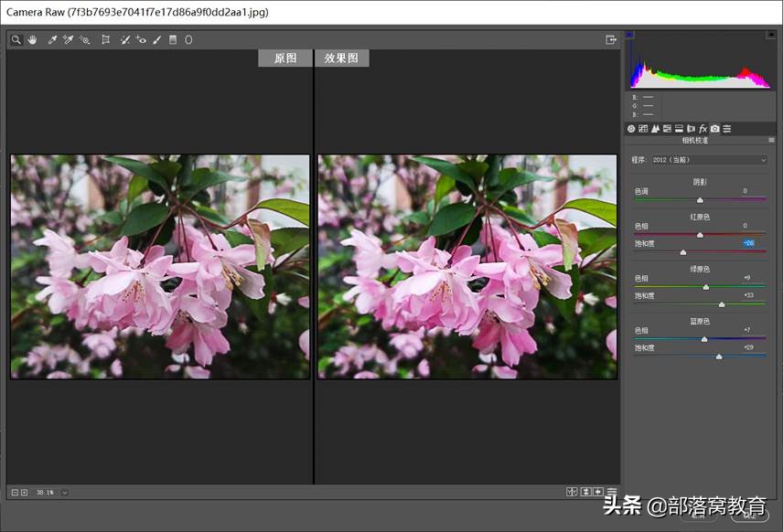The width and height of the screenshot is (783, 532).
Task: Click the 效果图 label above the right preview
Action: (342, 57)
